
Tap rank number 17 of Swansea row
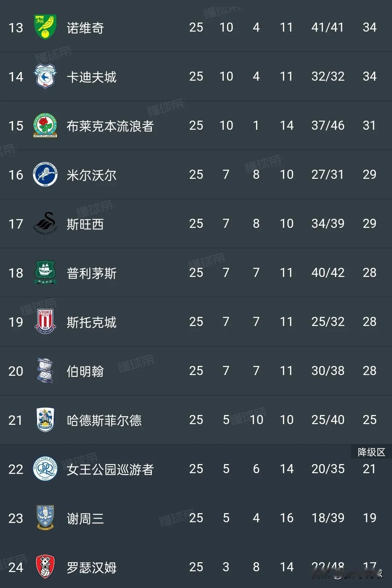16,224
